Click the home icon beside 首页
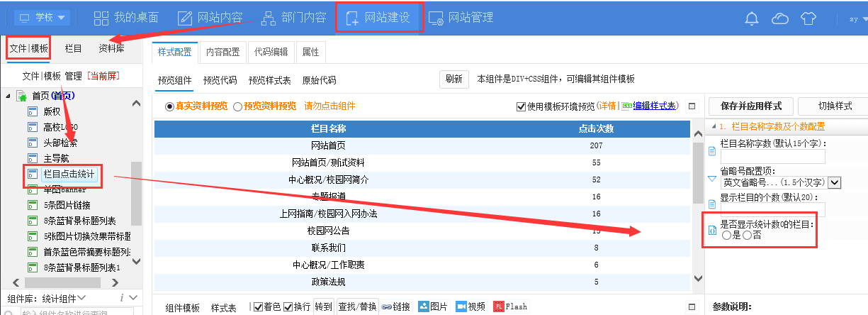This screenshot has height=315, width=868. point(22,96)
